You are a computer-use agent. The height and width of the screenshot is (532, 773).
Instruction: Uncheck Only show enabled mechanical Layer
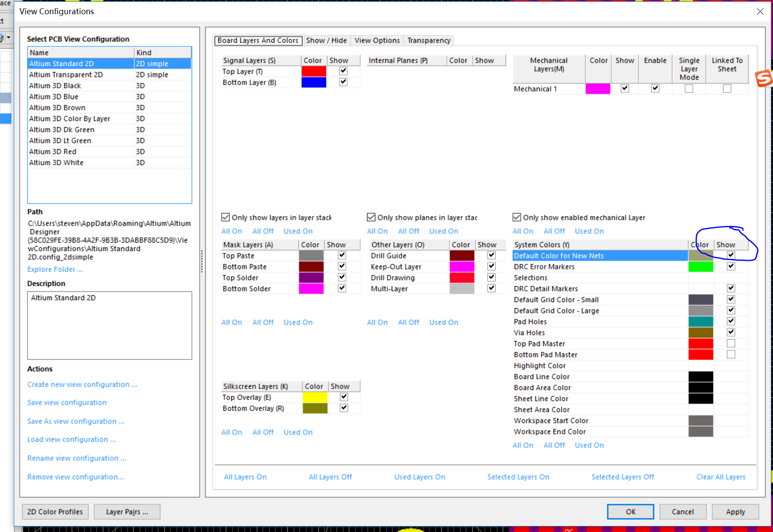(517, 217)
